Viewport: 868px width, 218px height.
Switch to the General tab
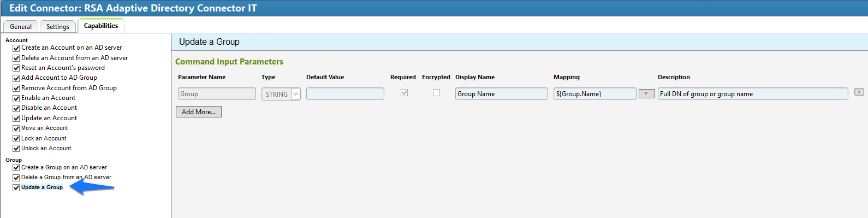(x=21, y=26)
